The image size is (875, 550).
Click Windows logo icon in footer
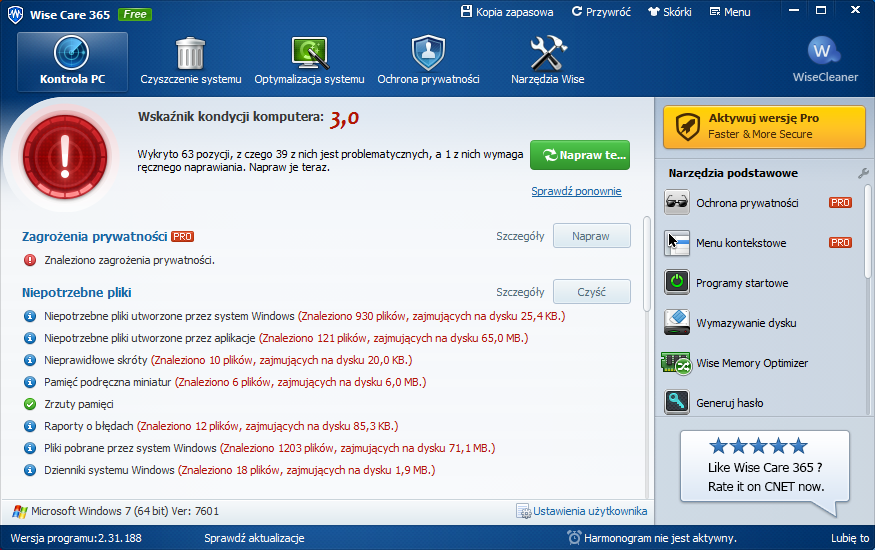click(x=20, y=512)
